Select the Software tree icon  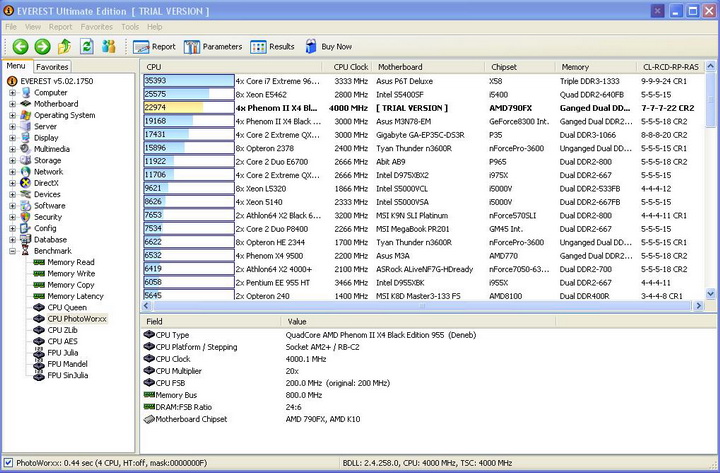pyautogui.click(x=26, y=205)
